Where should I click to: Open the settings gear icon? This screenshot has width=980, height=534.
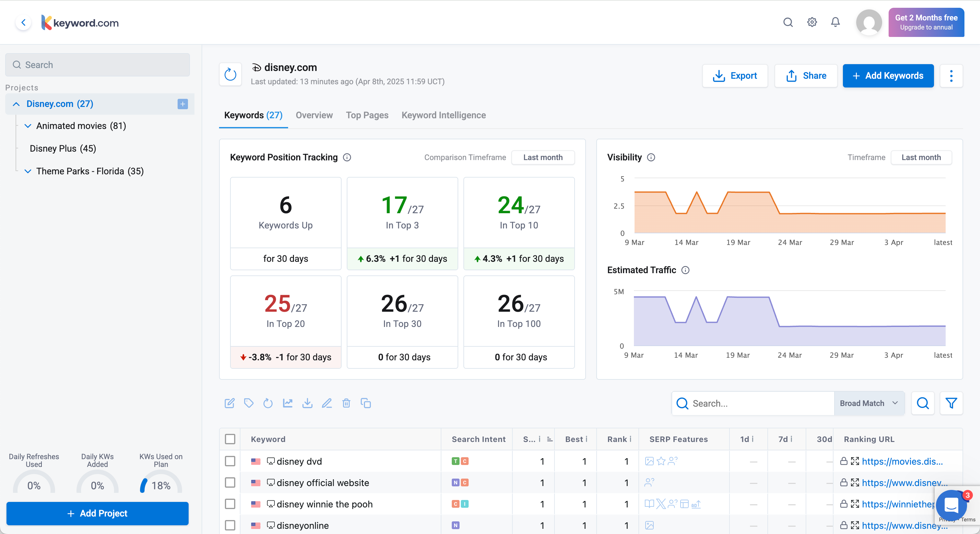pos(812,22)
